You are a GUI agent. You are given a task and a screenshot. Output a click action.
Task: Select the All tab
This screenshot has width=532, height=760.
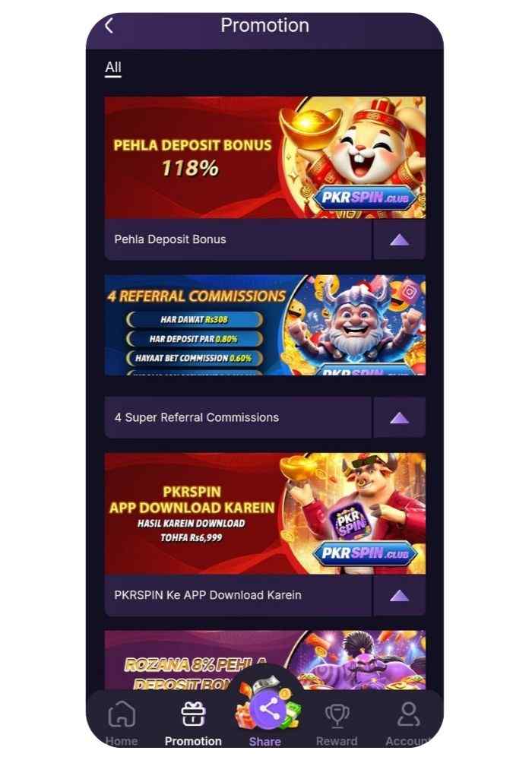[x=113, y=68]
